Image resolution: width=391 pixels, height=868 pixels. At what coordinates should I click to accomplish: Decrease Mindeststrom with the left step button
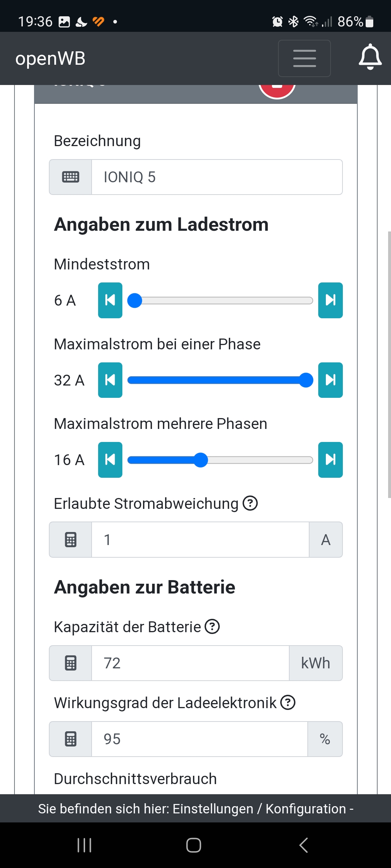(x=110, y=300)
